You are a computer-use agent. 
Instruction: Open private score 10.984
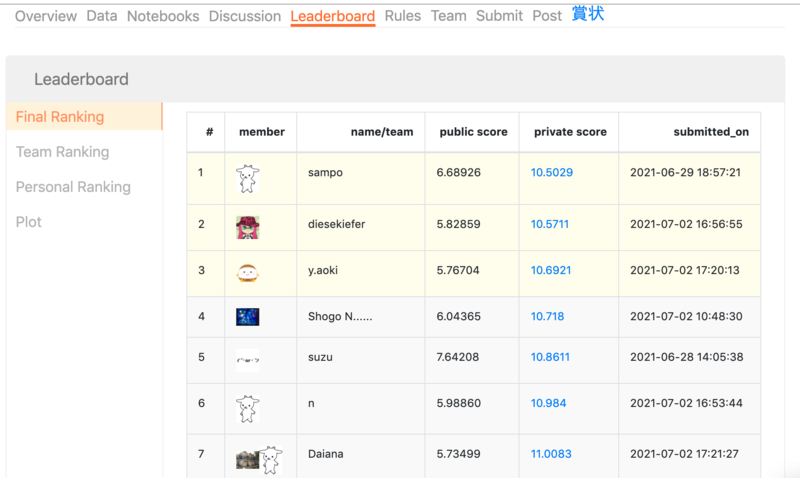548,403
